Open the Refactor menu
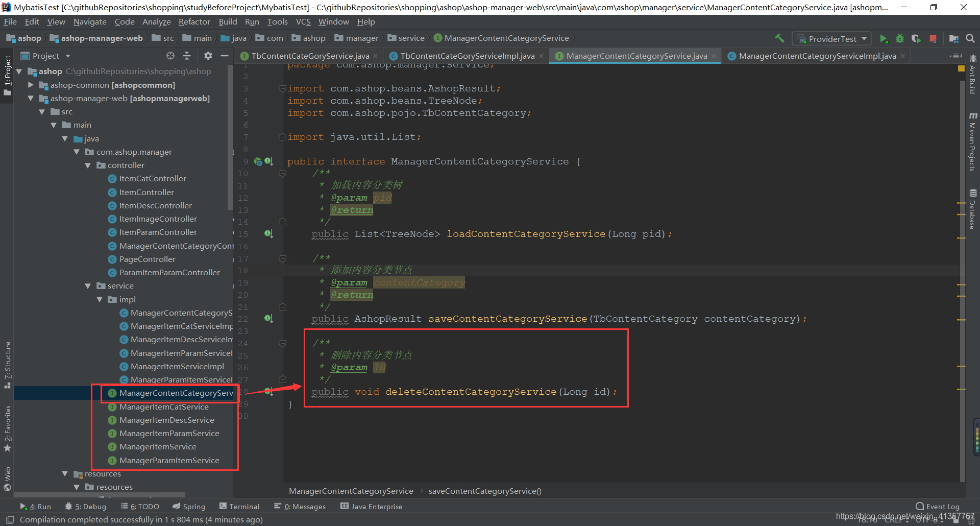The width and height of the screenshot is (980, 526). pyautogui.click(x=194, y=22)
